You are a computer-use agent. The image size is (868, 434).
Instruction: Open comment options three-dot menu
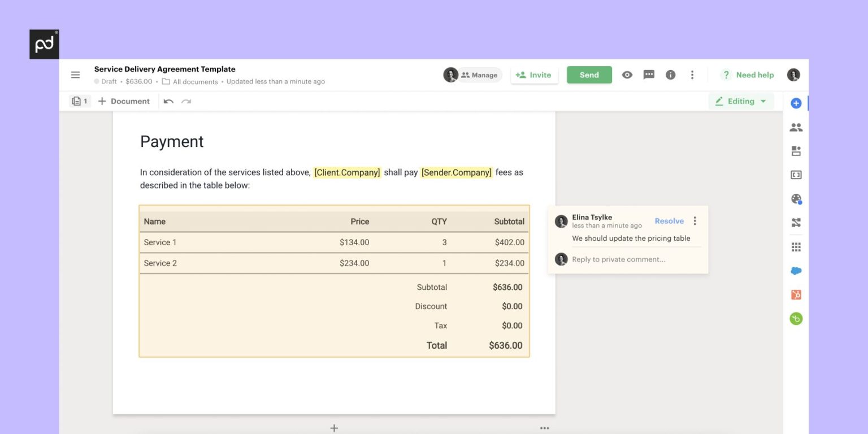pos(695,221)
